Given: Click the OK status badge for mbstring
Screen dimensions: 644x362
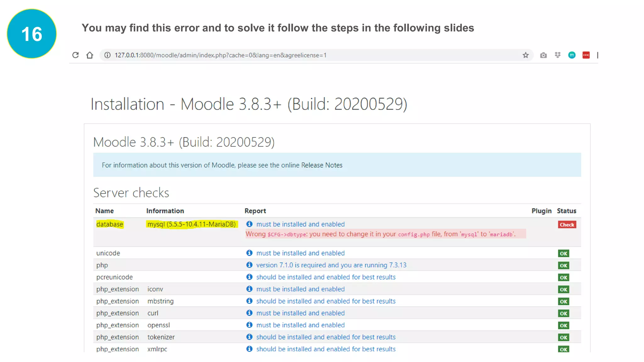Looking at the screenshot, I should point(563,301).
